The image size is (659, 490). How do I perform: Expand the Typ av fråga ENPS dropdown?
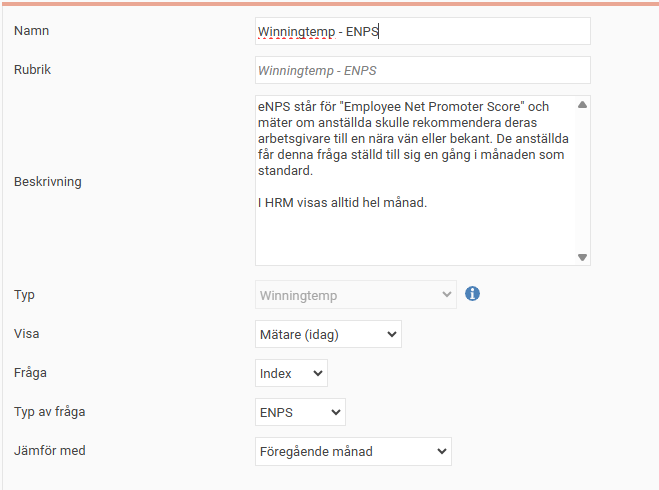tap(300, 412)
